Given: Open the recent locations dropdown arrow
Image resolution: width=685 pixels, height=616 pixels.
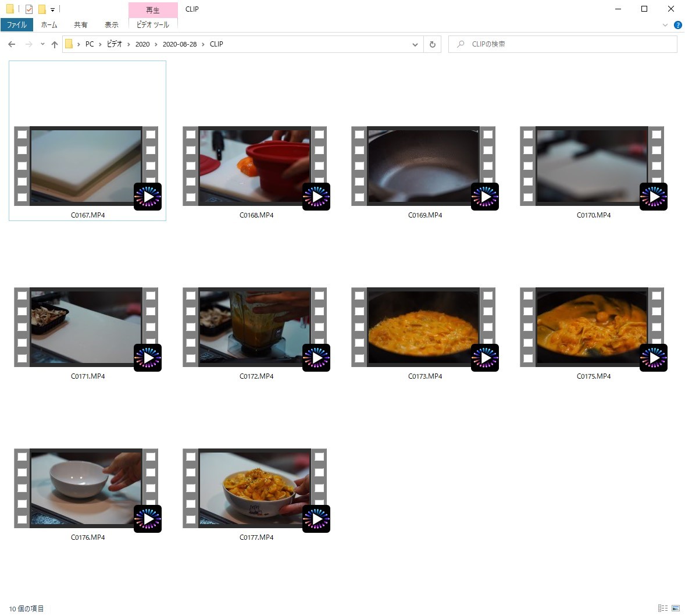Looking at the screenshot, I should pos(42,44).
